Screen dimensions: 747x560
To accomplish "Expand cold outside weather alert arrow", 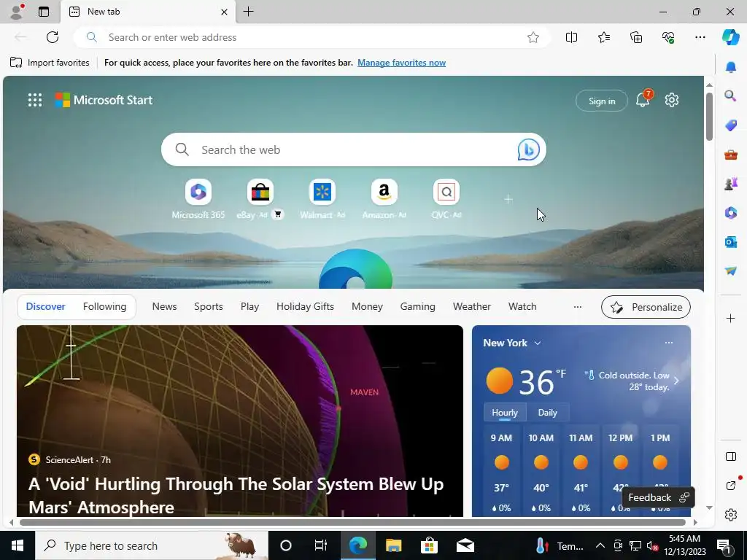I will (676, 381).
